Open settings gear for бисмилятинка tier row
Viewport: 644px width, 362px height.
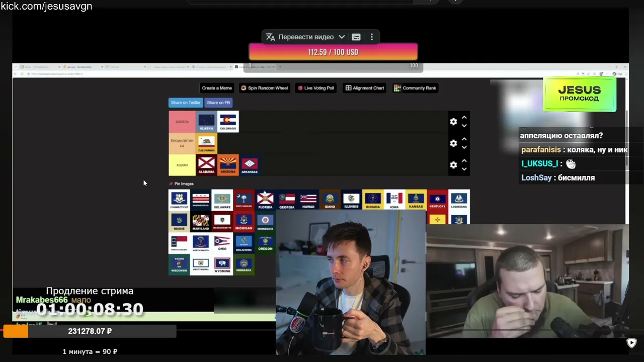pos(453,143)
